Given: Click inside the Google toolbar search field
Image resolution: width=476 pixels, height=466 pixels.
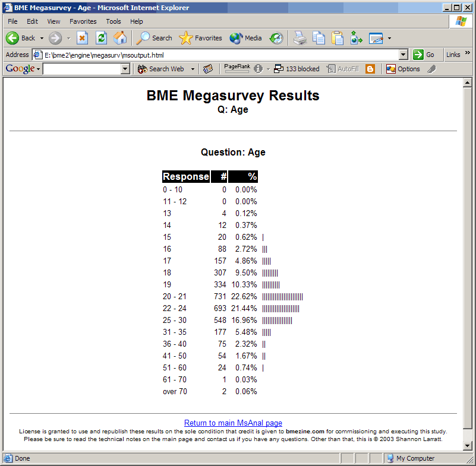Looking at the screenshot, I should [81, 69].
